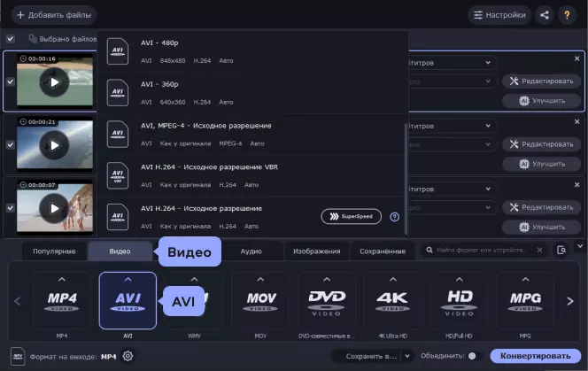
Task: Collapse the format panel chevron
Action: click(x=580, y=246)
